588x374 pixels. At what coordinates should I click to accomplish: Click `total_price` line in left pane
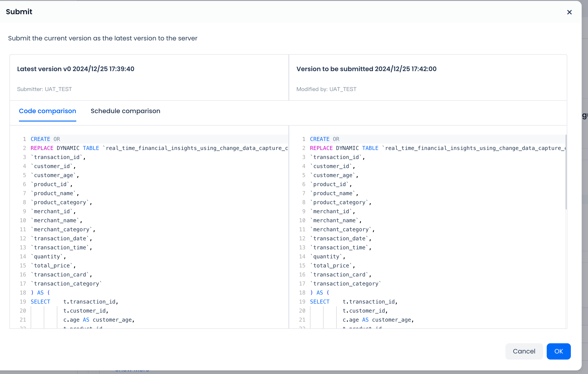[53, 265]
